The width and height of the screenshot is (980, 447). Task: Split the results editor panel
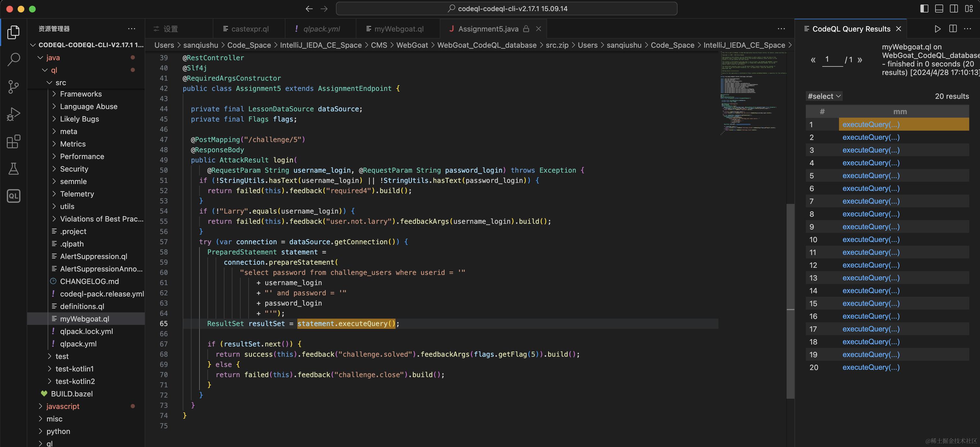coord(953,29)
